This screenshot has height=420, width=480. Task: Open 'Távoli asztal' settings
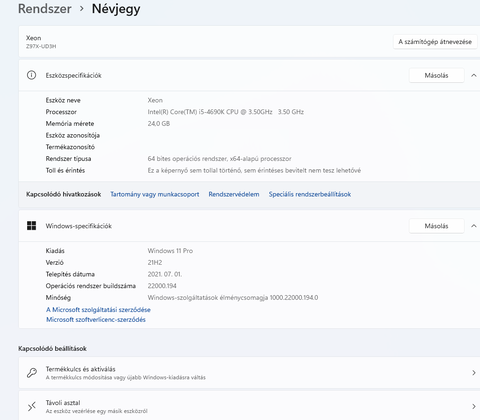(x=249, y=406)
